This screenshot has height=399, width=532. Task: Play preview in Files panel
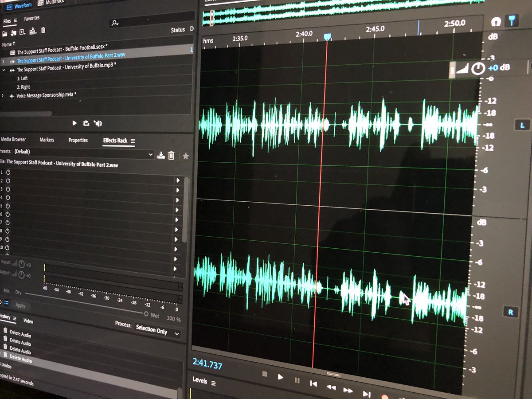coord(74,123)
